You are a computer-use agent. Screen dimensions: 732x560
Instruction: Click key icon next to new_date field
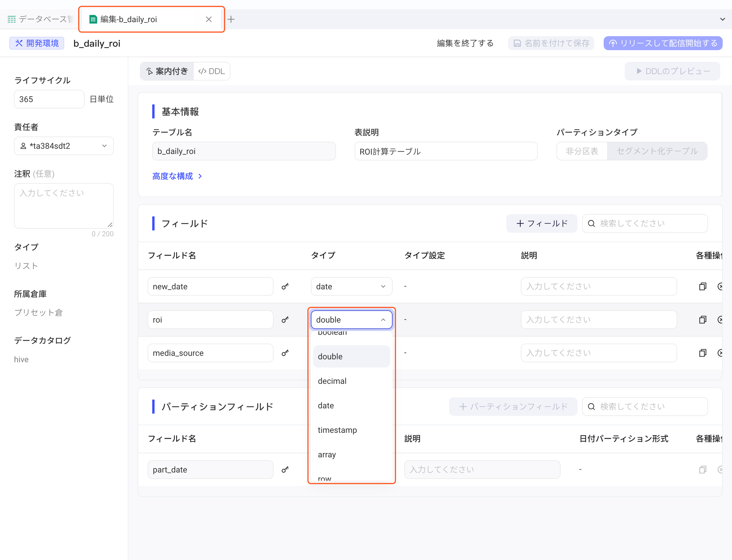click(x=285, y=286)
